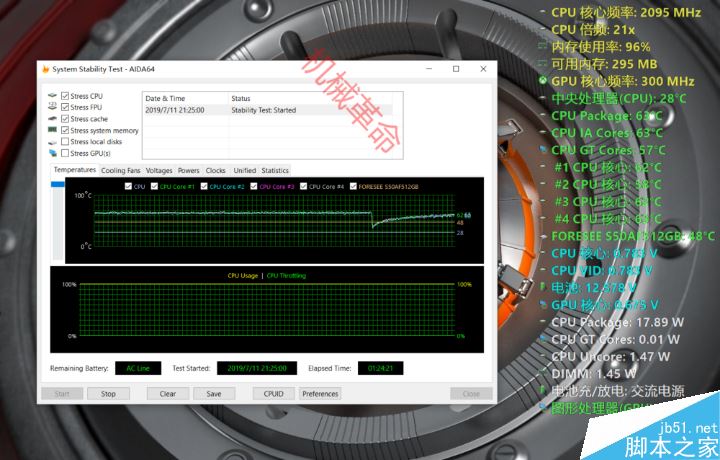Click the monitor icon beside Stress GPU(s)
Screen dimensions: 720x460
[x=52, y=153]
